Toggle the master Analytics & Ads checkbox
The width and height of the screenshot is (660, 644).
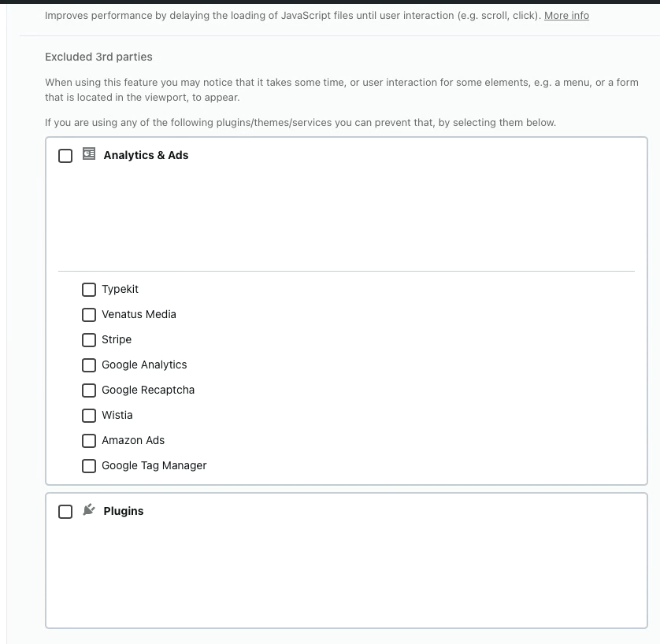coord(66,155)
